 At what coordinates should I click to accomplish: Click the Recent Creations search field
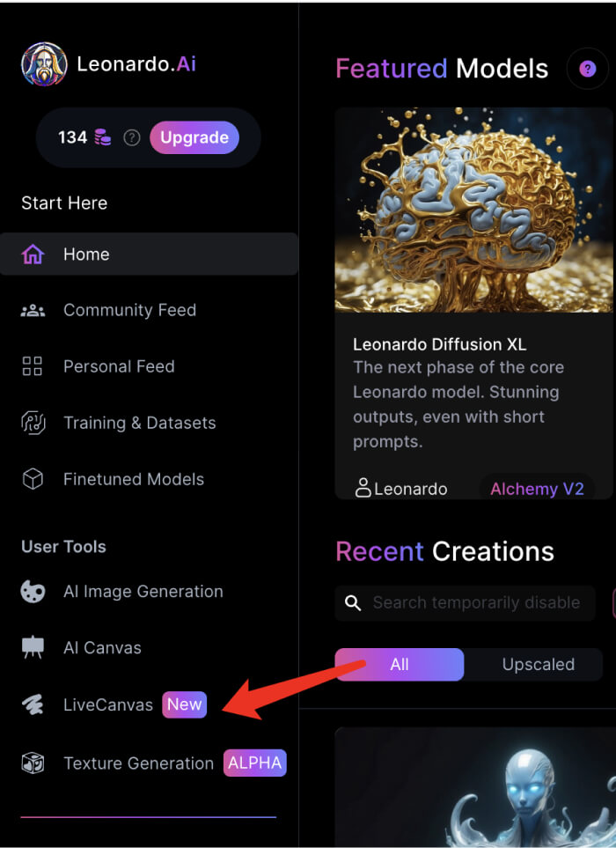point(475,603)
